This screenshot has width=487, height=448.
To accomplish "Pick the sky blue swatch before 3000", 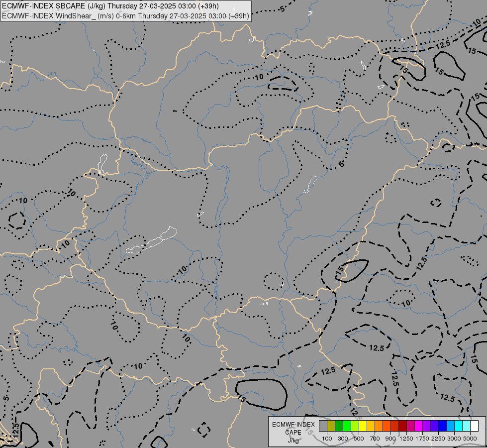I will [450, 426].
